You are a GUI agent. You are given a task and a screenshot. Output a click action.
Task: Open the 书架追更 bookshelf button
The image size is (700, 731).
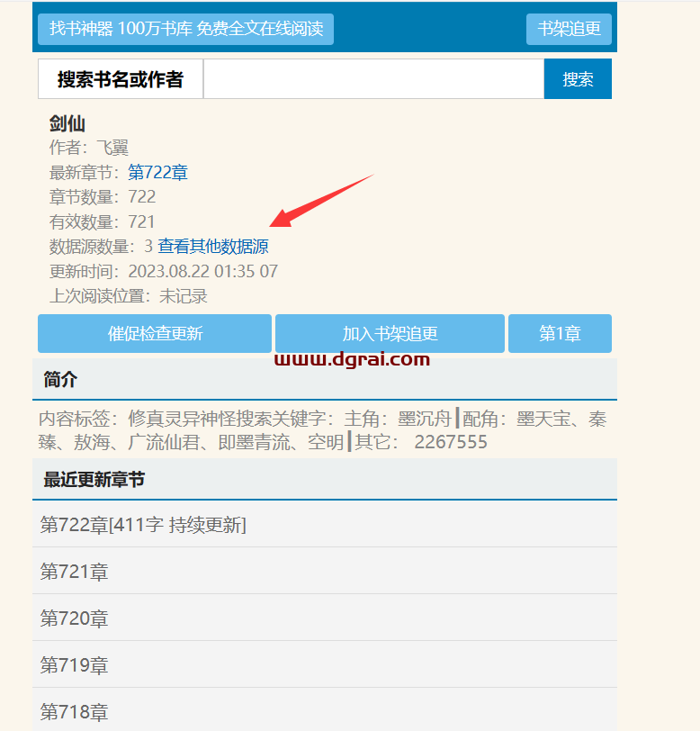(569, 29)
